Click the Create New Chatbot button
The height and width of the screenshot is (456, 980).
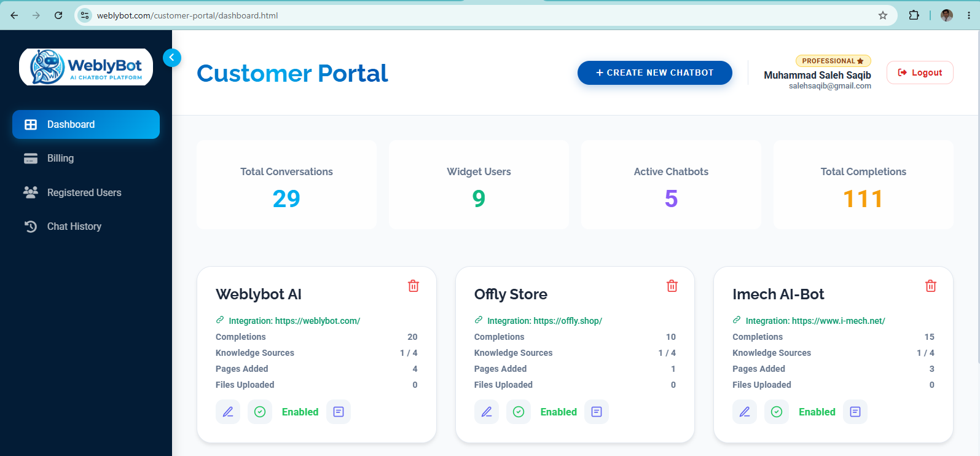pyautogui.click(x=655, y=73)
